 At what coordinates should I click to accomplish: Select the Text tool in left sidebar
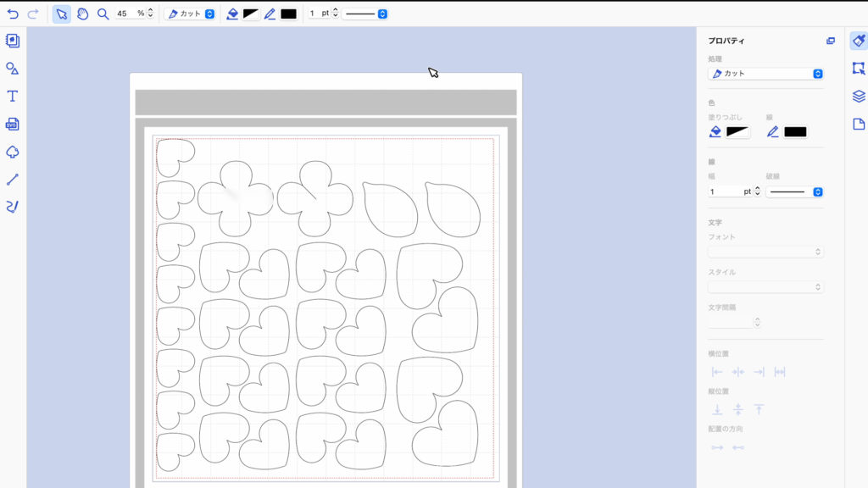click(x=12, y=96)
